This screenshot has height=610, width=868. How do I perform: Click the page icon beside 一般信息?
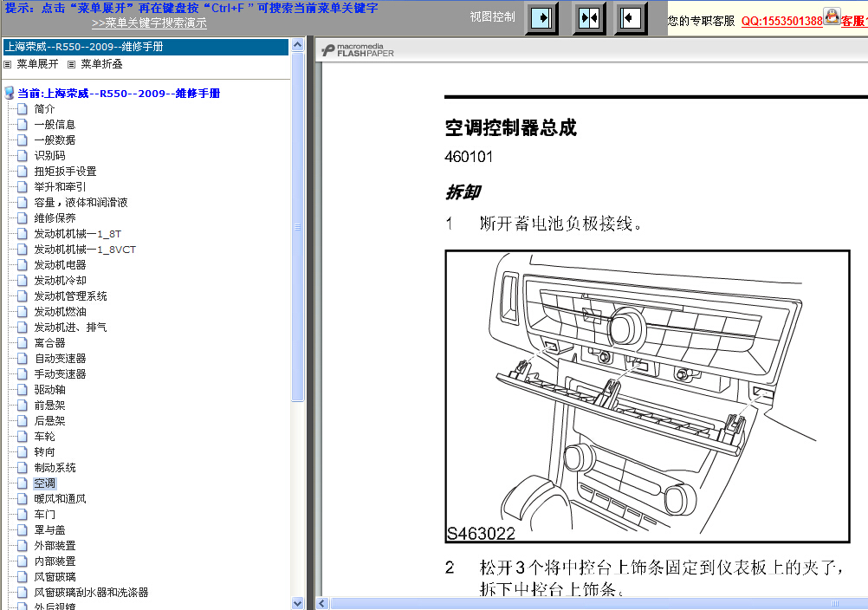pyautogui.click(x=23, y=125)
